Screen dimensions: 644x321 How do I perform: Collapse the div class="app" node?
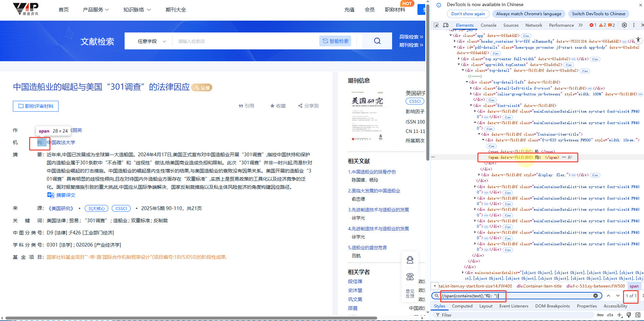451,35
